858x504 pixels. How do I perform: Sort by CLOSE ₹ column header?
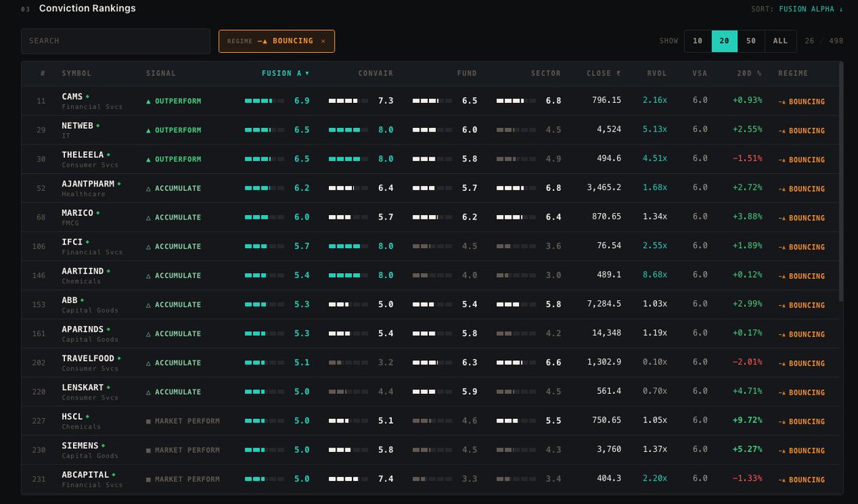click(x=603, y=73)
